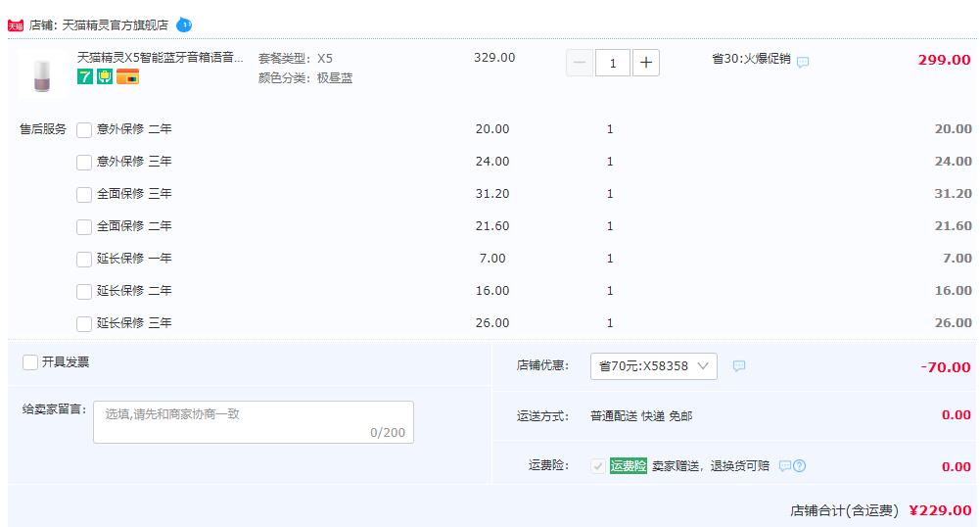
Task: Click the green shield service badge
Action: (105, 76)
